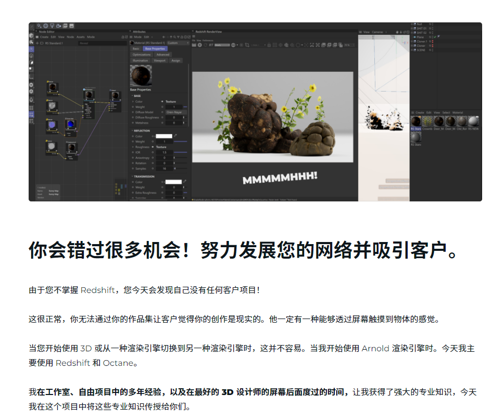The width and height of the screenshot is (504, 420).
Task: Toggle the green check on Plane object
Action: pos(435,37)
